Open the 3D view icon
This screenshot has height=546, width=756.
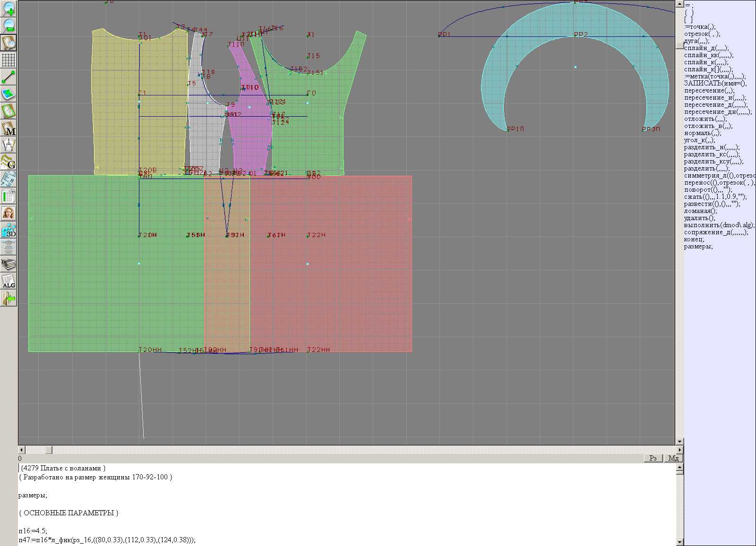coord(9,230)
